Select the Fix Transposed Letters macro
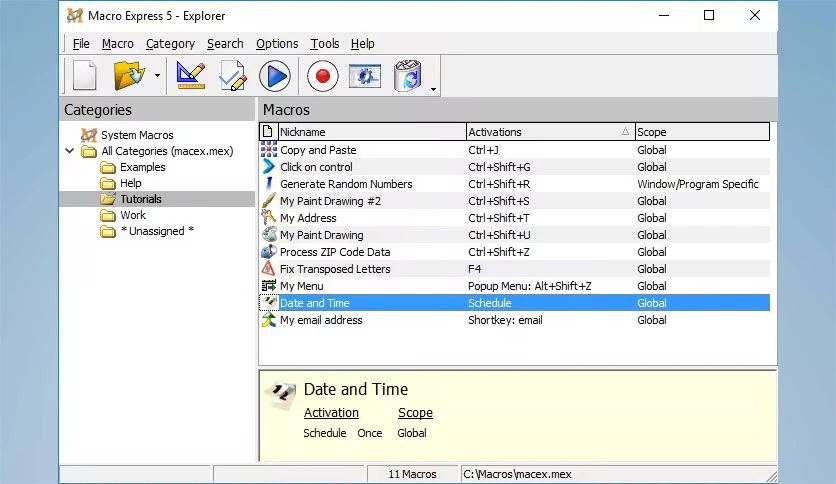Screen dimensions: 836x484 click(x=515, y=269)
